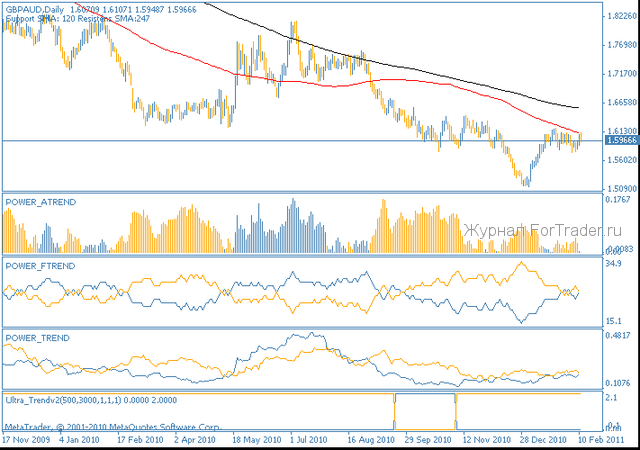Click the 1.82260 price scale value

click(x=622, y=16)
